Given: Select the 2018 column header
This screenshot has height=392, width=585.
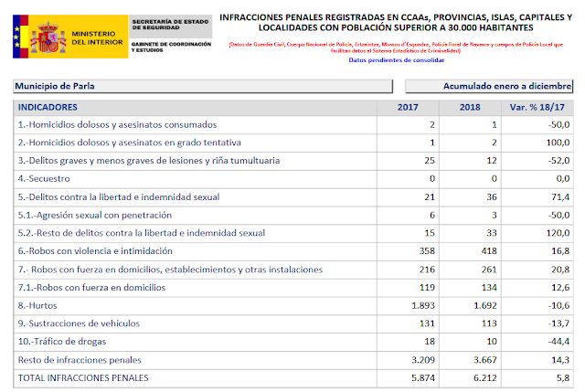Looking at the screenshot, I should coord(470,108).
